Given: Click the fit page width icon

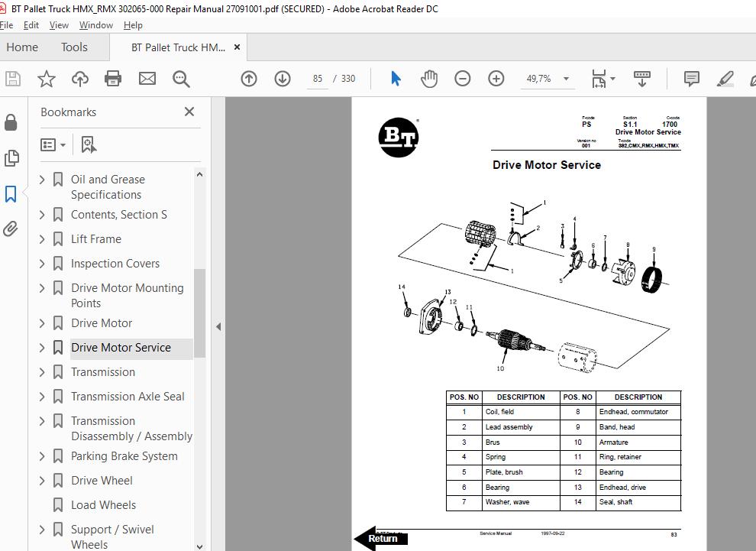Looking at the screenshot, I should pos(599,79).
